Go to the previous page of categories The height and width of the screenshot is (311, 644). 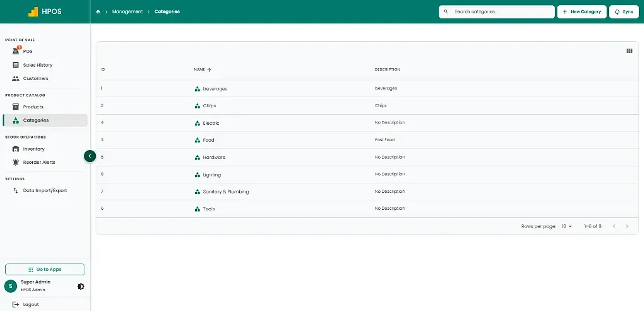(614, 226)
